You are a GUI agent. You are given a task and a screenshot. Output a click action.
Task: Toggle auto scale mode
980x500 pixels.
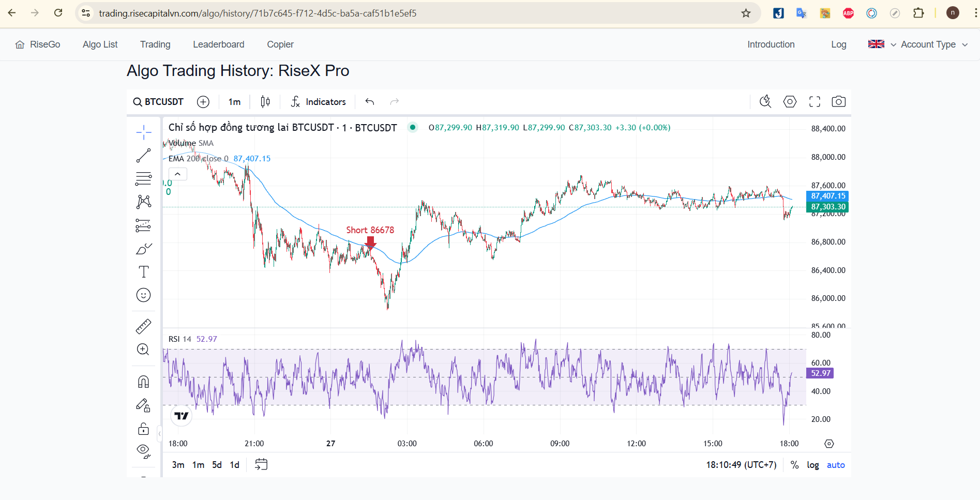click(836, 465)
